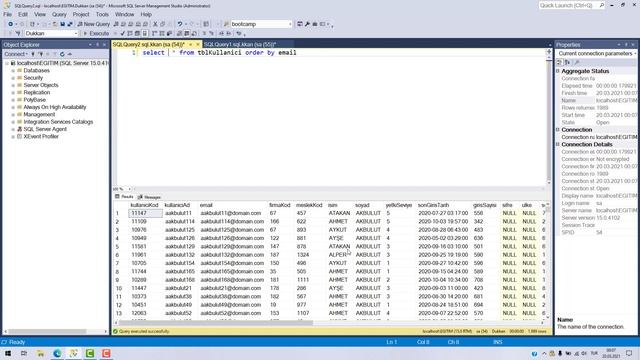Select Always On High Availability item

[x=55, y=107]
